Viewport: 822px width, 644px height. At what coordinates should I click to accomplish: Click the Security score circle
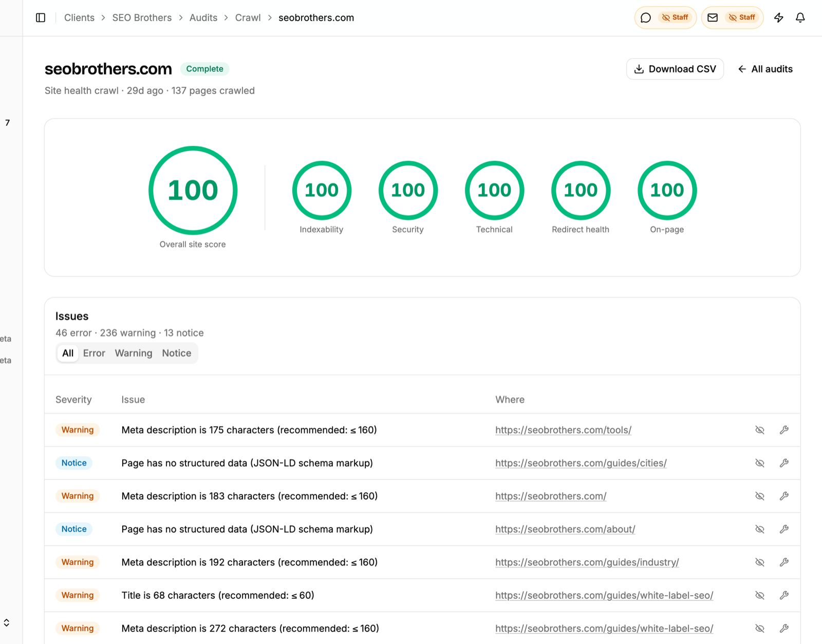[408, 191]
